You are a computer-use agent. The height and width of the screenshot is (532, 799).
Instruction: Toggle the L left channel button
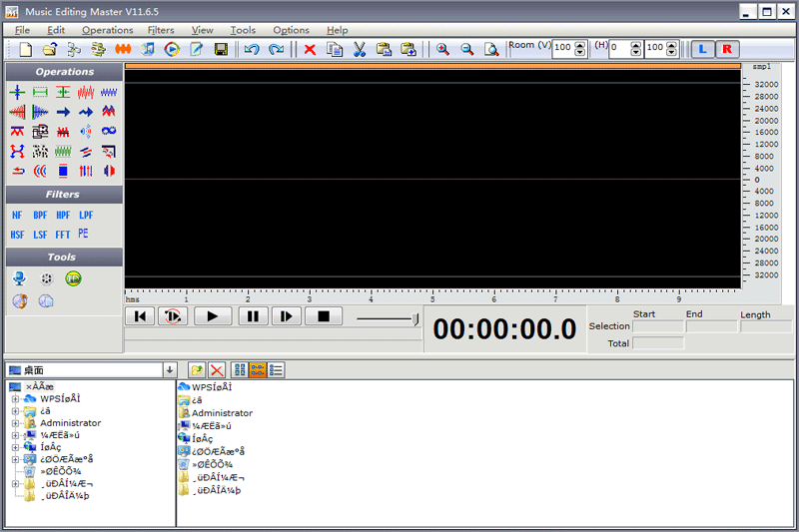703,49
